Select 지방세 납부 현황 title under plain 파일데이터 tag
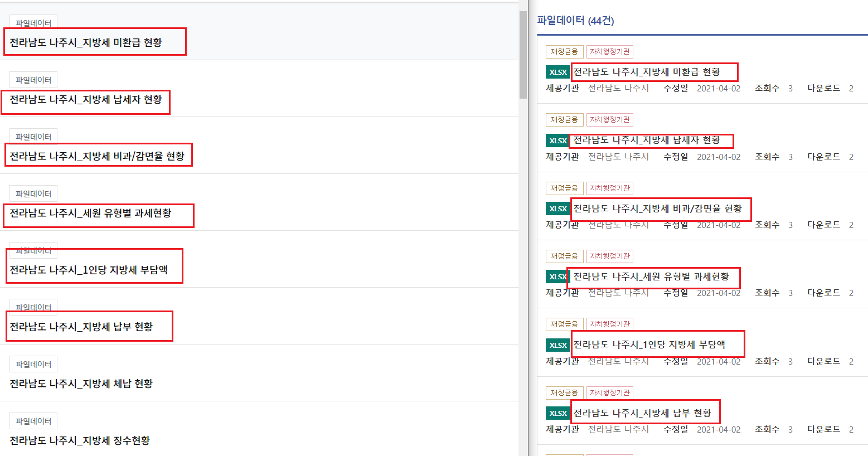This screenshot has height=456, width=868. (81, 327)
